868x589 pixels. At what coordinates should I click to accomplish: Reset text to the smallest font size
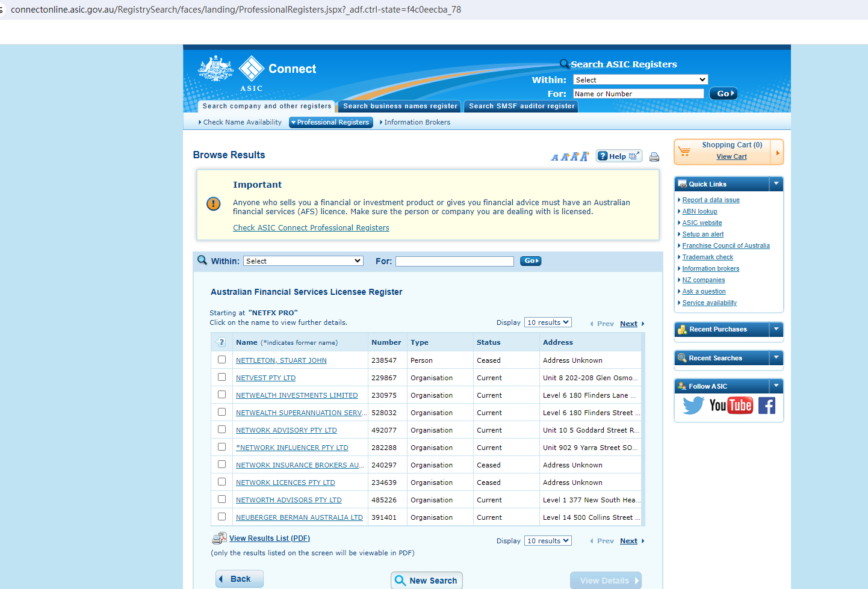tap(554, 158)
